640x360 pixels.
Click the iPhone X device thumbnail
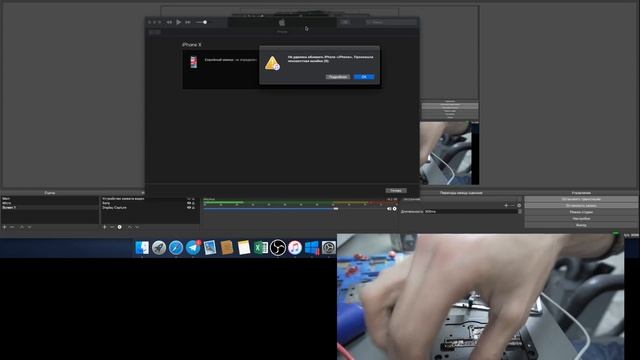194,62
